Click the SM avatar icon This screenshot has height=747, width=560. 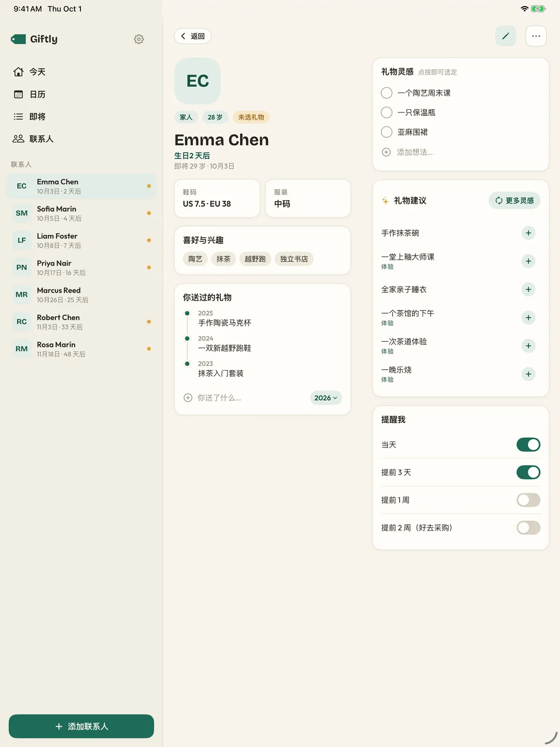click(x=21, y=213)
